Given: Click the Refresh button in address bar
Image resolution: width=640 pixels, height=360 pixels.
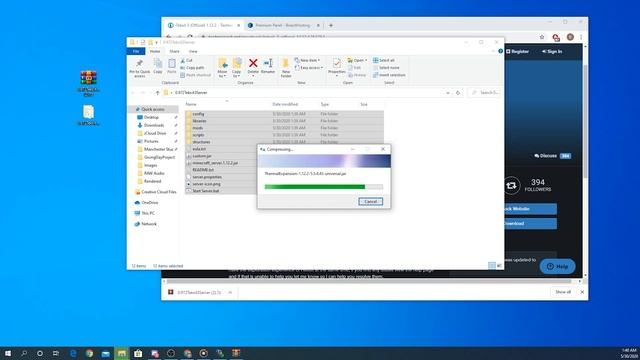Looking at the screenshot, I should [x=458, y=93].
